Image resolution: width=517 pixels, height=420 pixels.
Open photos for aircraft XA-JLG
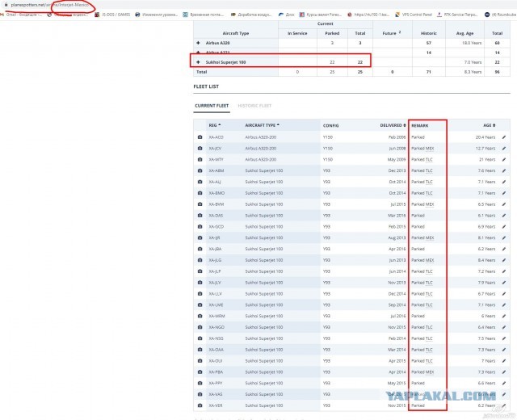(200, 260)
